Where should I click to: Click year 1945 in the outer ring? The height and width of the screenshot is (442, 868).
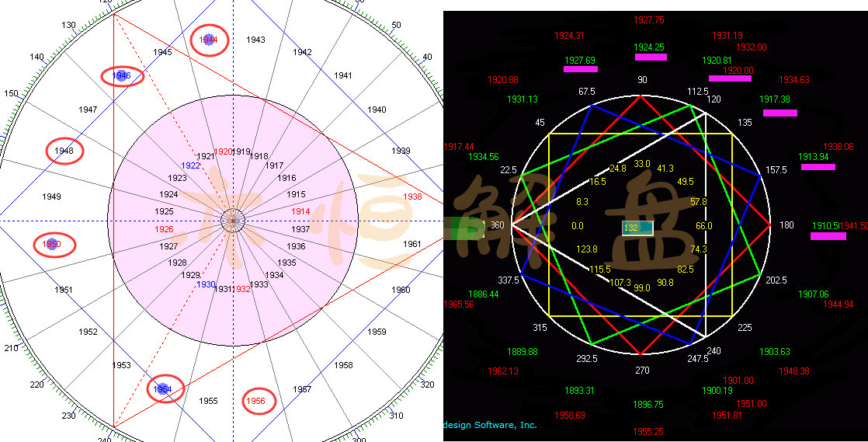pyautogui.click(x=162, y=53)
